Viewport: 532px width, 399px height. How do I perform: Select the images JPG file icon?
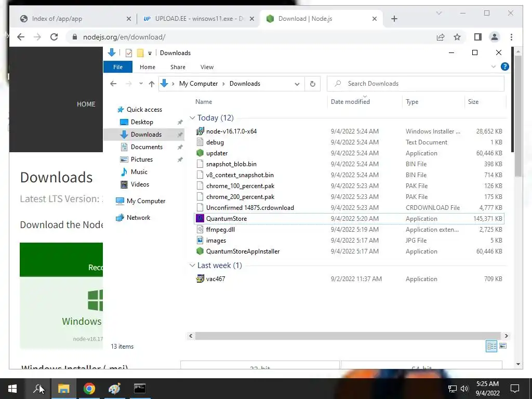pos(200,240)
